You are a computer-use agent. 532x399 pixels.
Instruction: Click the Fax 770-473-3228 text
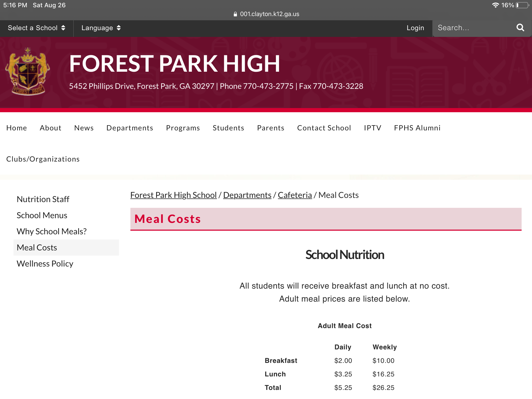tap(331, 86)
